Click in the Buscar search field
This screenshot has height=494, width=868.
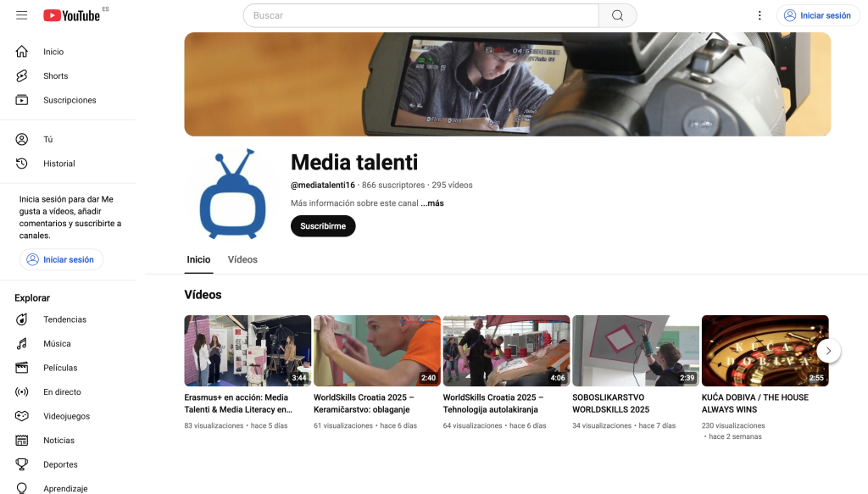(x=420, y=15)
